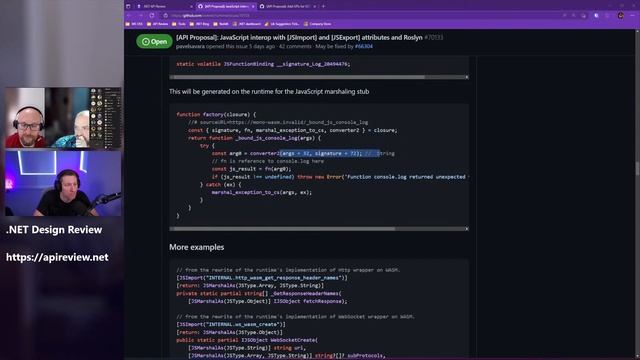Click the highlighted 'args + 32, signature + 72' text
The image size is (640, 360).
pyautogui.click(x=320, y=153)
